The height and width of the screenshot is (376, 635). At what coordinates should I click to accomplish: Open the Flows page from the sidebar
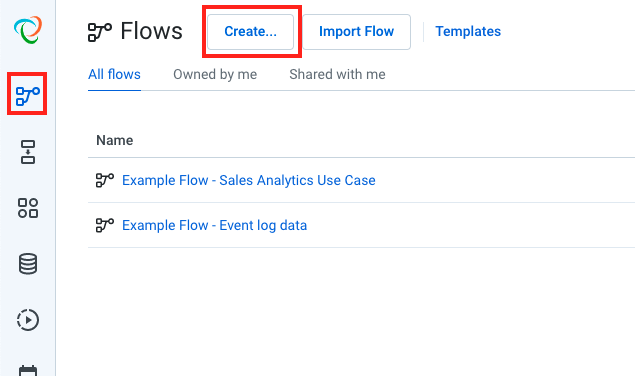coord(28,96)
